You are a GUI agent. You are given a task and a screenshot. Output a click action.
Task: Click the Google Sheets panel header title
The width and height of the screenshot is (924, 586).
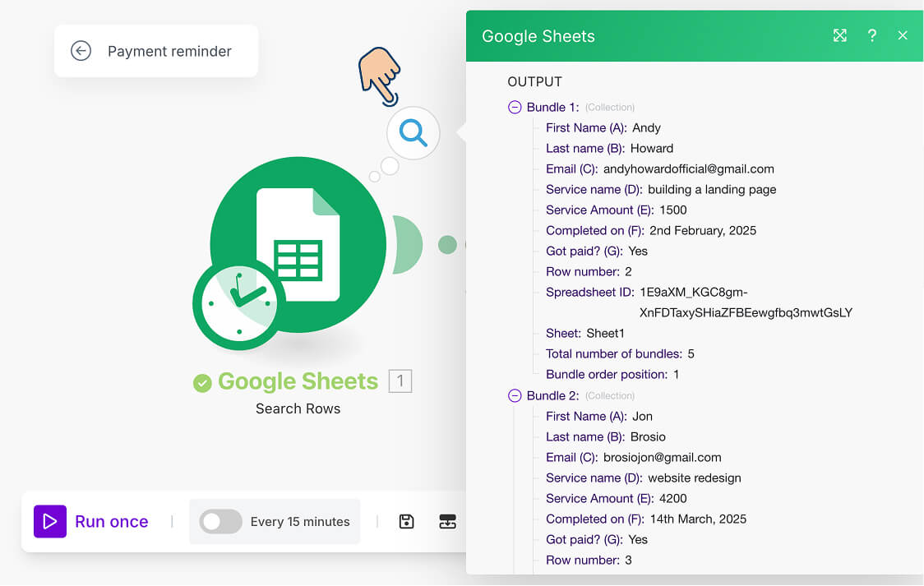tap(538, 36)
